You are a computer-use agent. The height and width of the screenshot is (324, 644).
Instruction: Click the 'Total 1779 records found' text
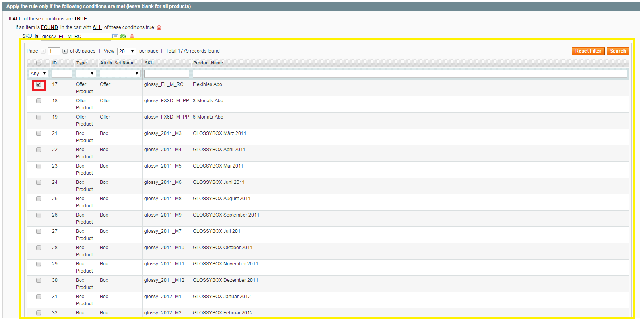(x=193, y=51)
